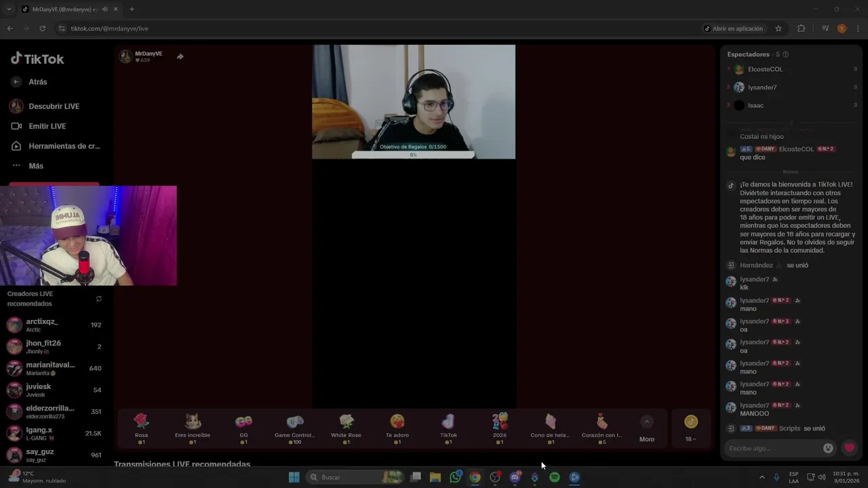Viewport: 868px width, 488px height.
Task: Open the volume control in tray
Action: pyautogui.click(x=822, y=477)
